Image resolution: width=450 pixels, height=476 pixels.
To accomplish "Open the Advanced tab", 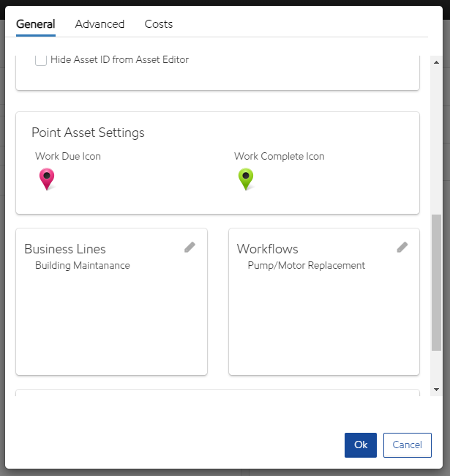I will tap(100, 24).
